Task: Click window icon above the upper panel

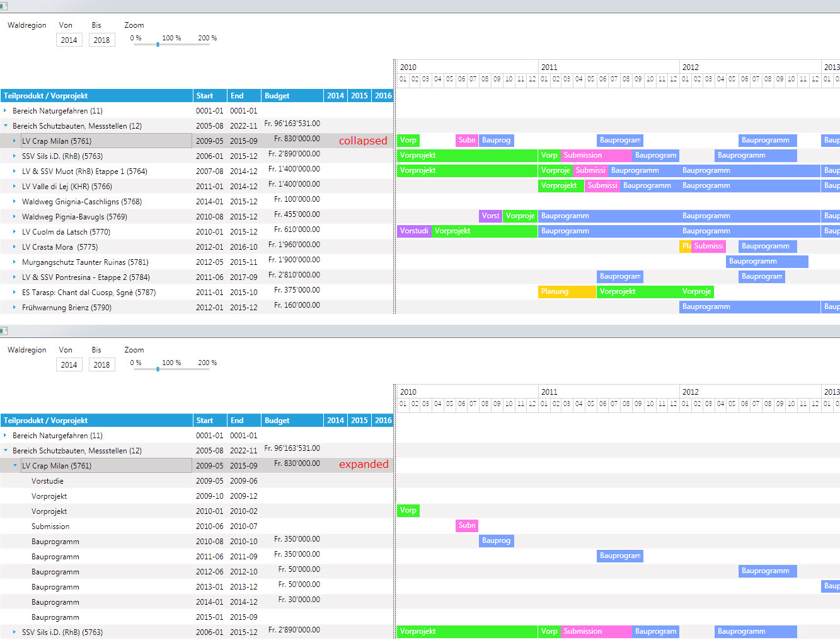Action: click(x=4, y=6)
